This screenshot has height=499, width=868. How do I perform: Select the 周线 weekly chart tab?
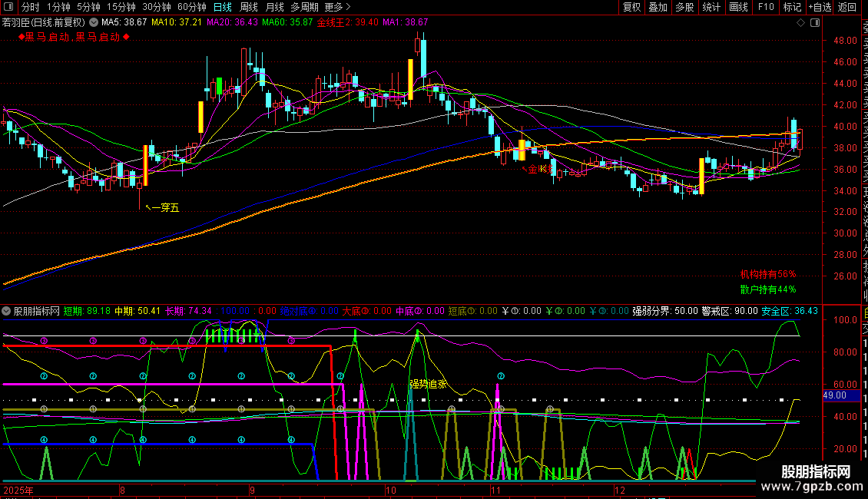click(x=249, y=7)
